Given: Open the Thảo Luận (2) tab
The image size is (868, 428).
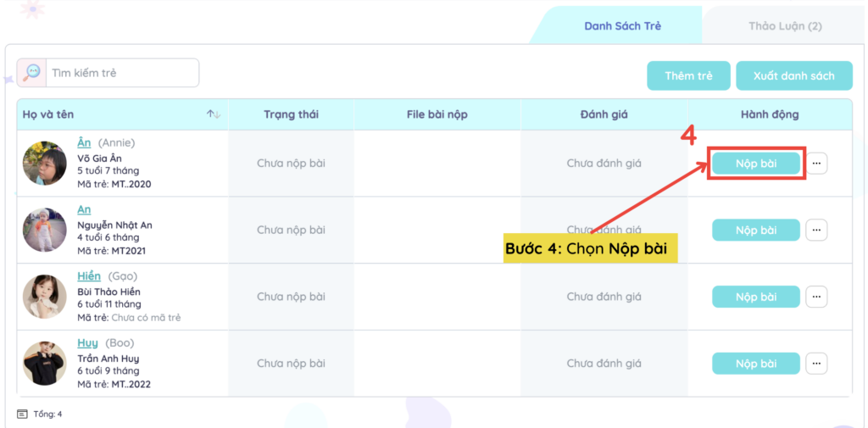Looking at the screenshot, I should click(x=785, y=26).
